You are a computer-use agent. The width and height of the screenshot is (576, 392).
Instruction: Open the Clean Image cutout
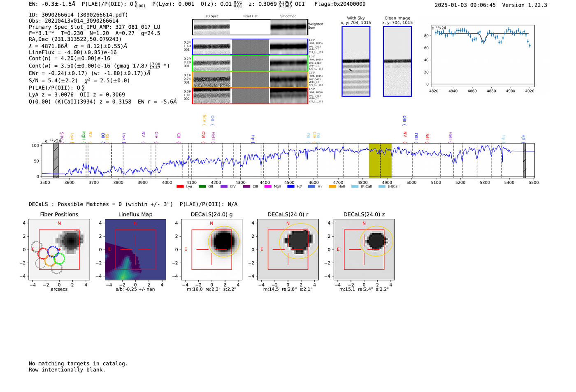(x=397, y=61)
